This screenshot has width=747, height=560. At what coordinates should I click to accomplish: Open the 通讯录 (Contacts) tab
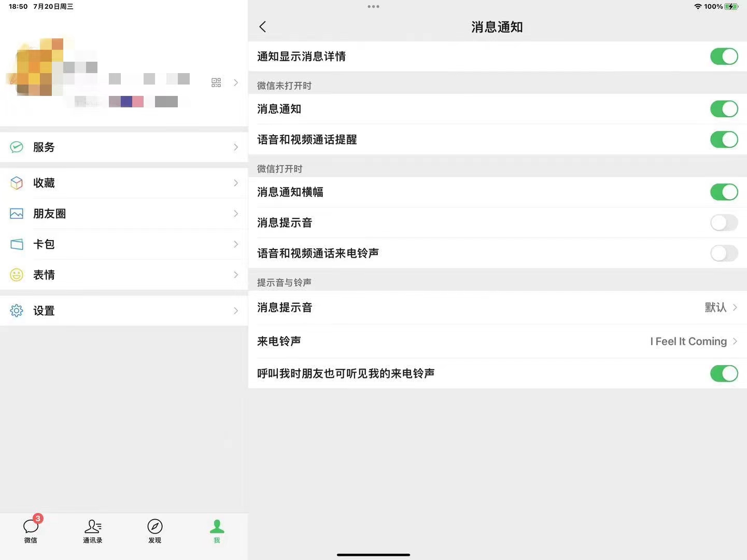[93, 531]
